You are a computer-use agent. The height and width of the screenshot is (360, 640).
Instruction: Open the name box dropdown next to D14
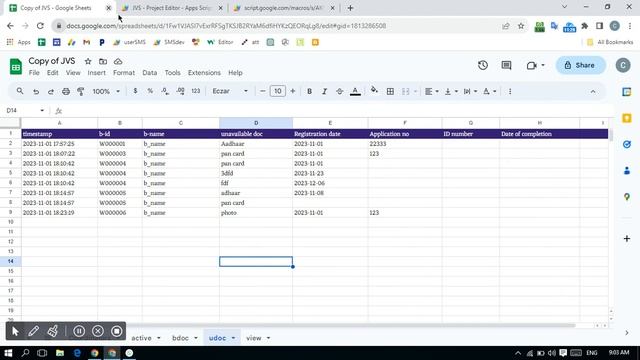click(42, 111)
